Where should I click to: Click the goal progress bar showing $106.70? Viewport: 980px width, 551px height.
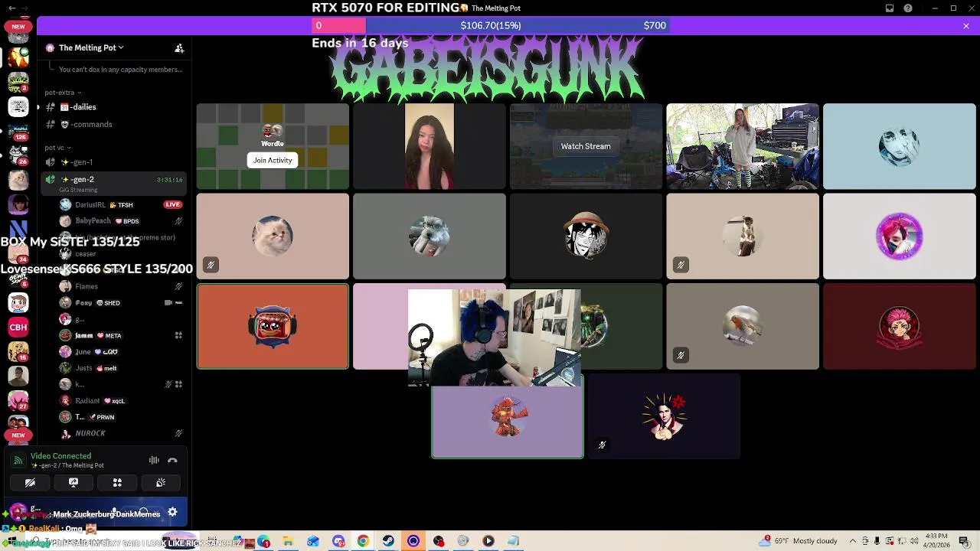click(491, 25)
